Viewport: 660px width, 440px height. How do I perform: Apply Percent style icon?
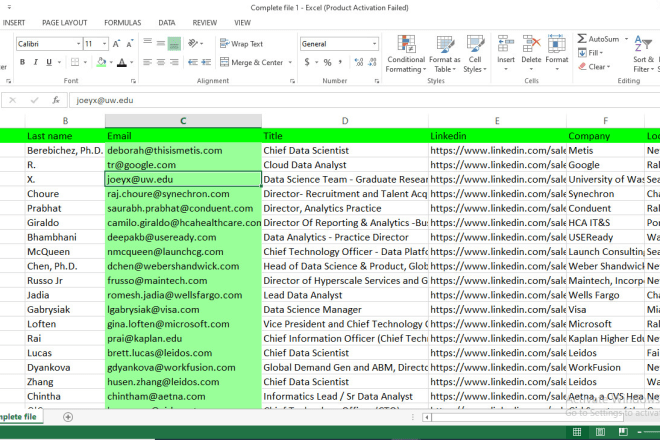[327, 62]
